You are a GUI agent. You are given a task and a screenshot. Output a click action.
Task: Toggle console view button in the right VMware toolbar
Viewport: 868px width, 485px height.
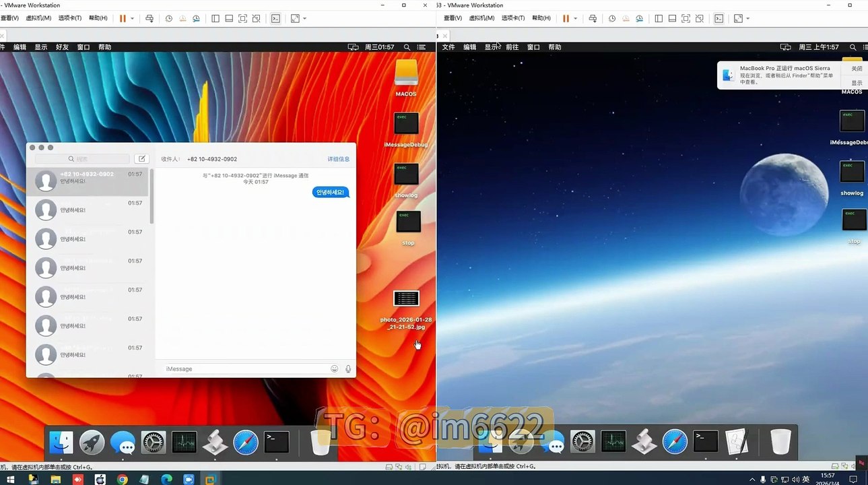719,18
